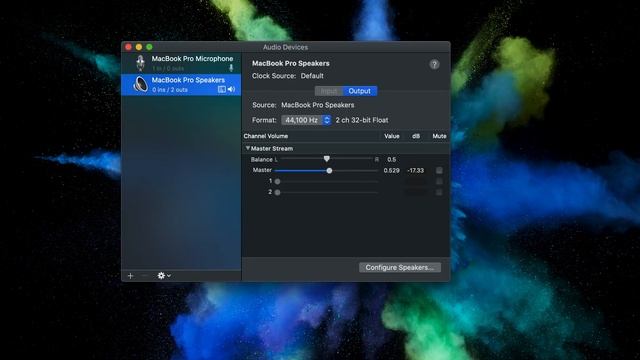Click the green zoom window button
This screenshot has height=360, width=640.
149,47
